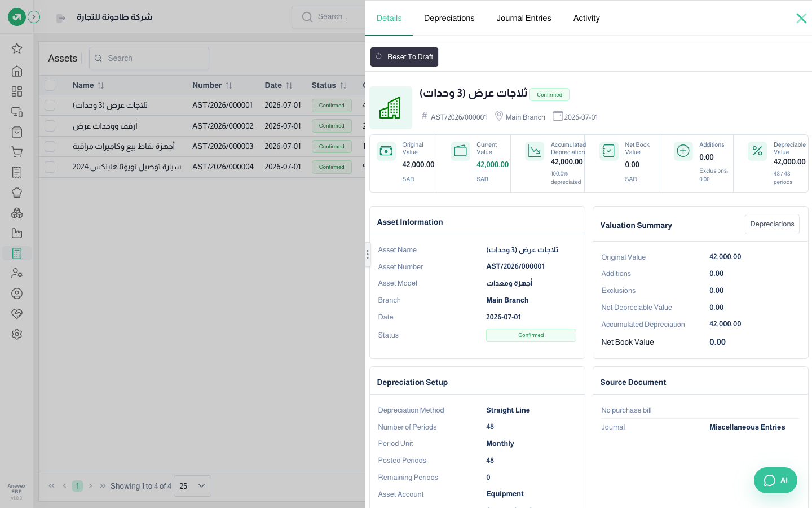Open the profile circle icon in sidebar

click(x=17, y=294)
